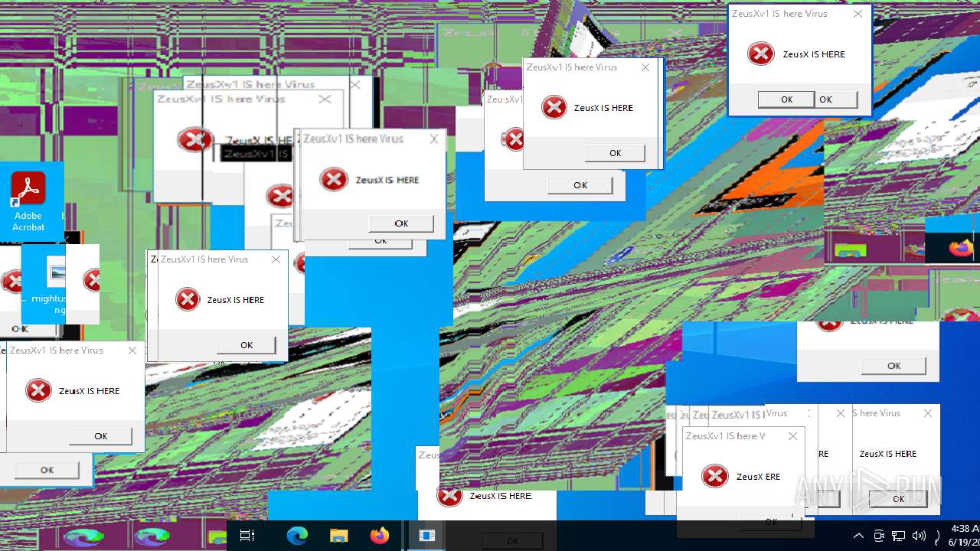
Task: Click the error icon in the dialog right of the mightus icon
Action: point(187,299)
